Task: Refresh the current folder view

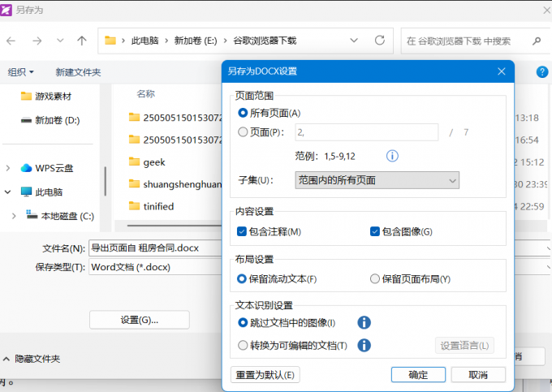Action: [x=380, y=41]
